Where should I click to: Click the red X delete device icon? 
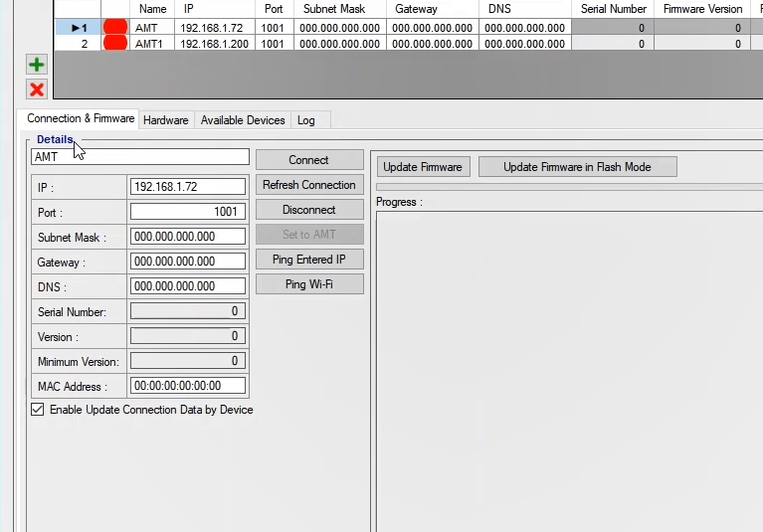(37, 89)
